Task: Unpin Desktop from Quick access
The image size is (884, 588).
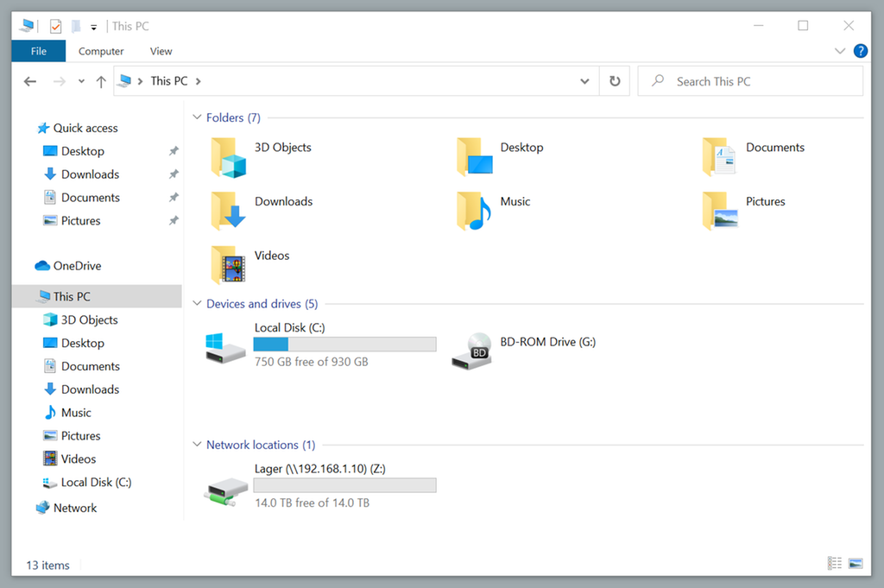Action: pos(174,151)
